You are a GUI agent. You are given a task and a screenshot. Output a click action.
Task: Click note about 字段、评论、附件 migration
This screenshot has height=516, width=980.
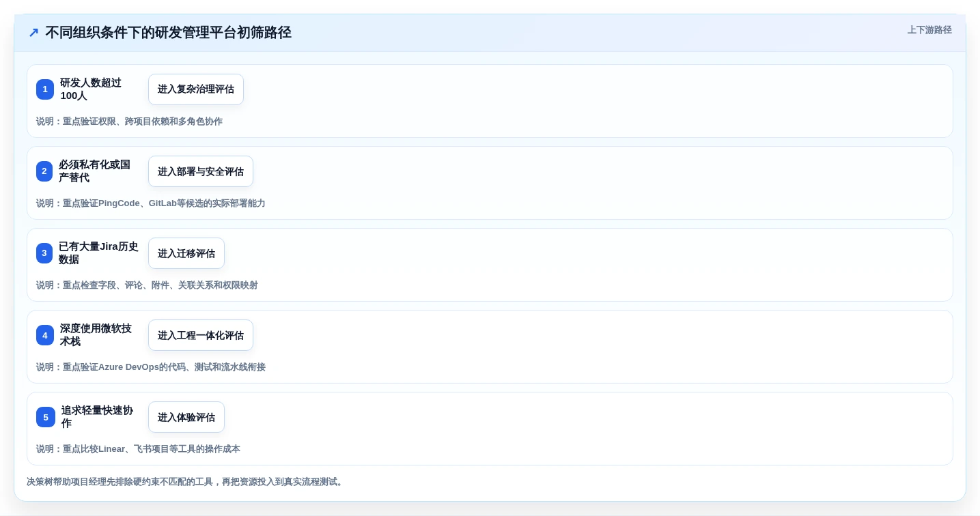(x=147, y=285)
